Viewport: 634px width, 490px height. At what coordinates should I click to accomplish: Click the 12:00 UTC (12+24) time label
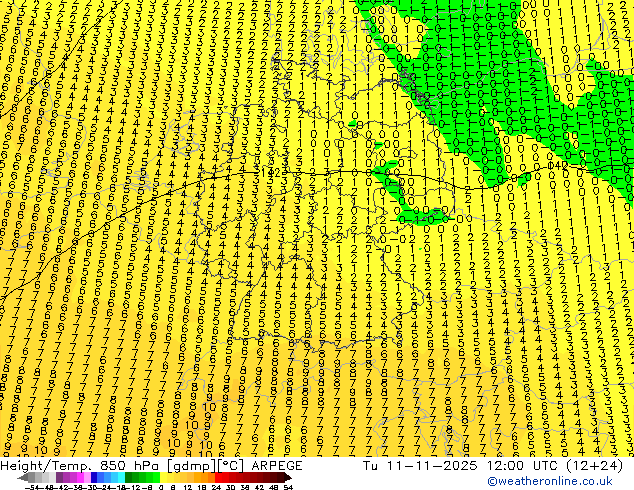pyautogui.click(x=555, y=466)
